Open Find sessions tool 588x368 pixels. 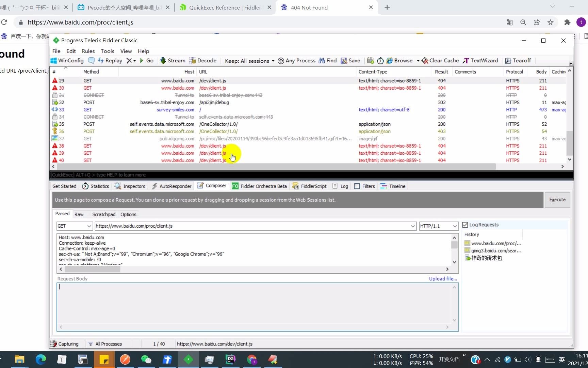point(327,60)
